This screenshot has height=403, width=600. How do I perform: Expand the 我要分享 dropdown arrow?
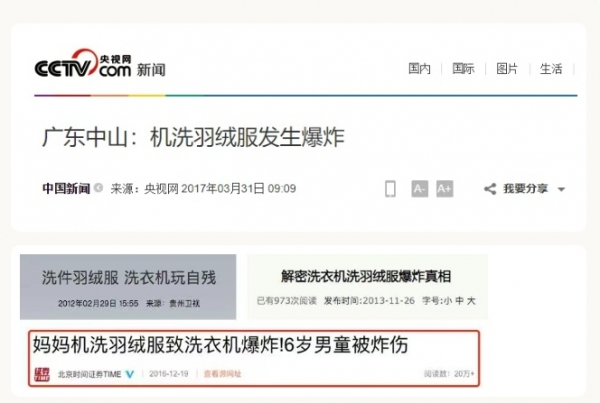click(561, 189)
